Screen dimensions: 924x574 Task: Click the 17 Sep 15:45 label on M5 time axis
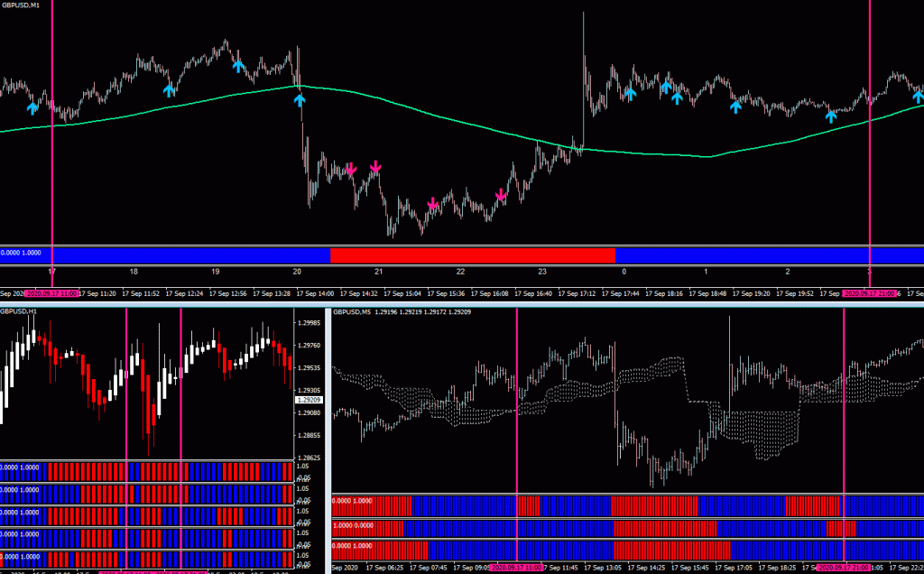point(690,568)
